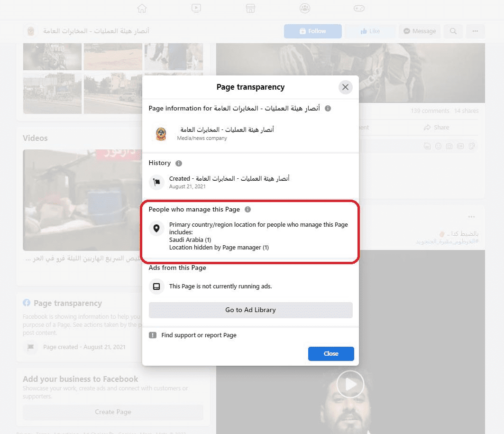This screenshot has width=504, height=434.
Task: Play the video in the lower post
Action: tap(350, 384)
